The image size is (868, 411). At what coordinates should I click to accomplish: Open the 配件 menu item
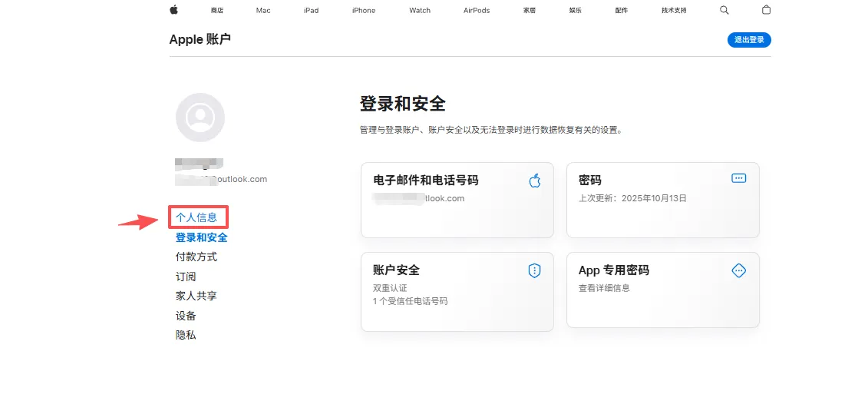[621, 11]
